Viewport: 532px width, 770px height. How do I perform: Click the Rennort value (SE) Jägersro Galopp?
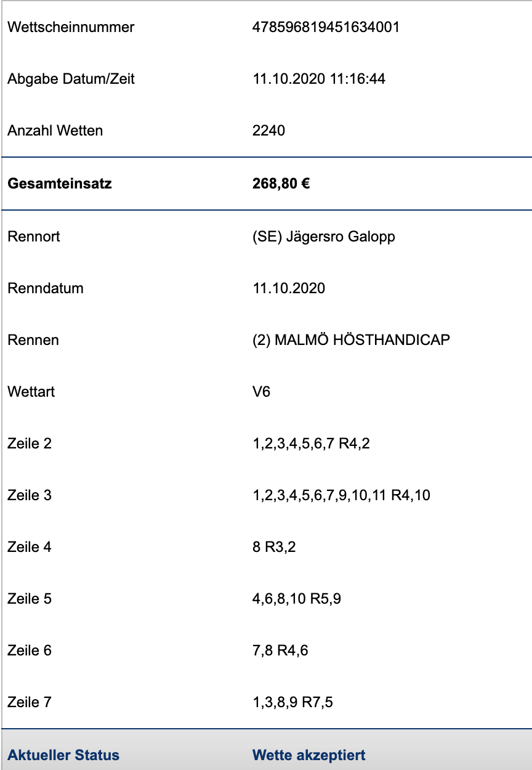[x=323, y=237]
